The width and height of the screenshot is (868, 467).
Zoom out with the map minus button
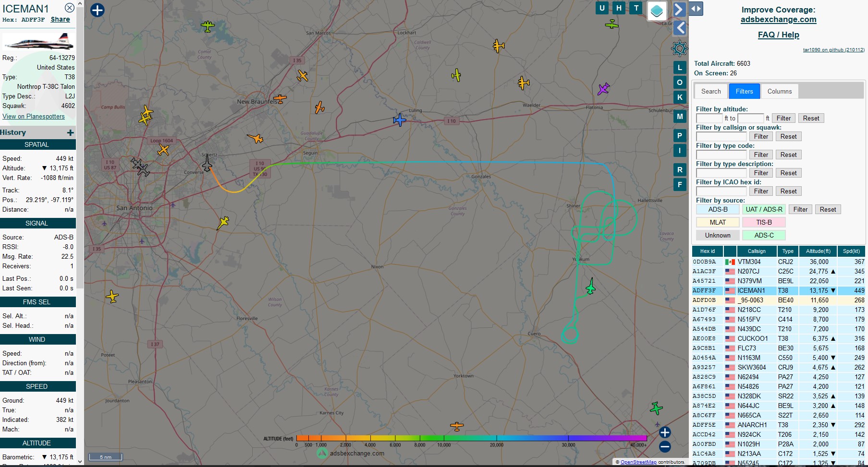click(x=665, y=447)
